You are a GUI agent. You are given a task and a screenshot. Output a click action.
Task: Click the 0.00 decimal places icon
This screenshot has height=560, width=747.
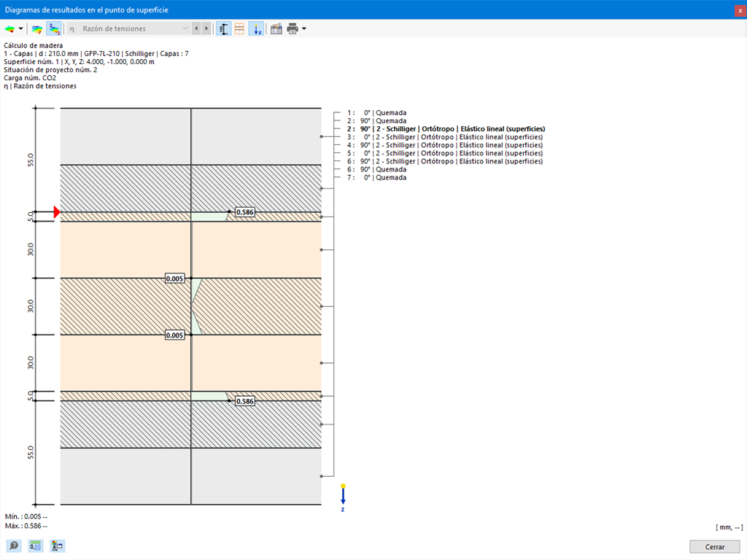tap(35, 545)
